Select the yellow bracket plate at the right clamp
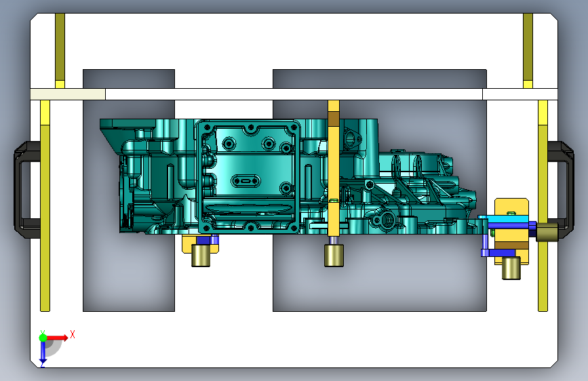The image size is (588, 381). click(x=511, y=232)
